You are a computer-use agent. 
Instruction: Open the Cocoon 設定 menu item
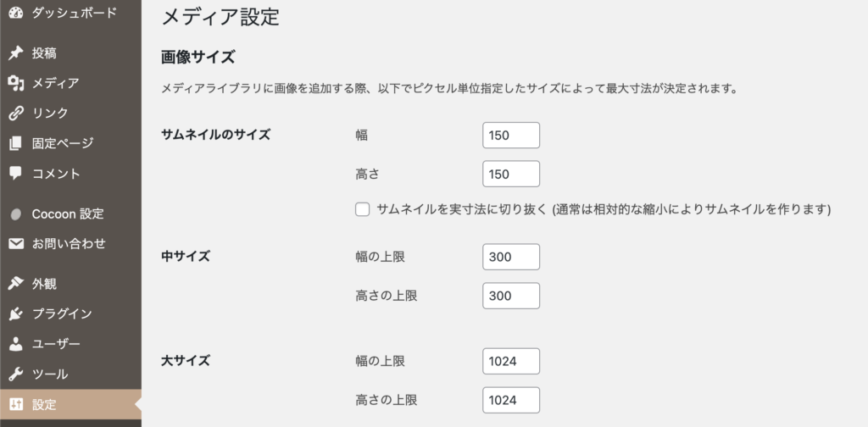(x=68, y=213)
